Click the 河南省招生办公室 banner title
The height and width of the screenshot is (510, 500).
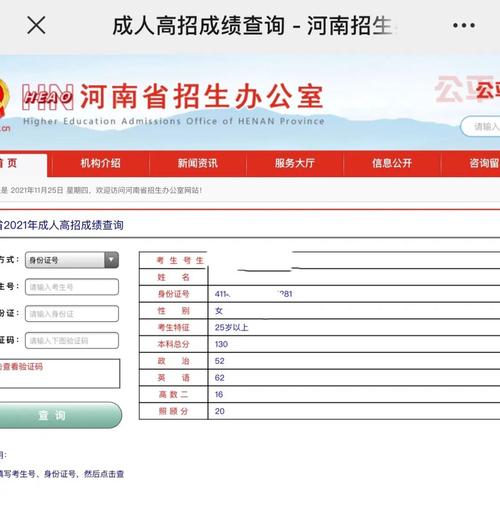pyautogui.click(x=202, y=97)
